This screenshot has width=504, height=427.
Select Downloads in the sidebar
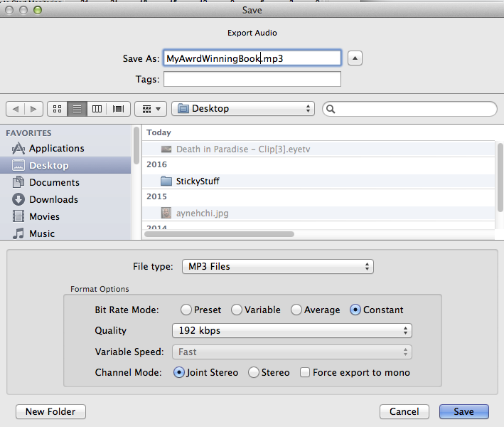(x=53, y=199)
